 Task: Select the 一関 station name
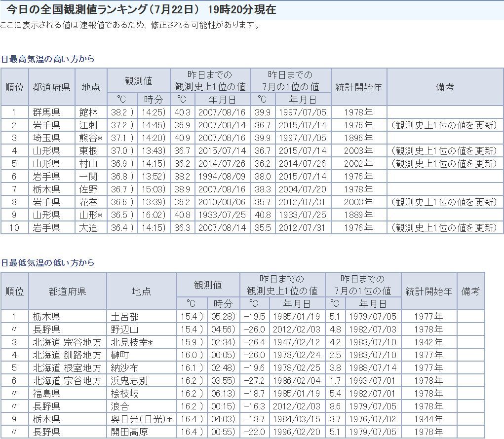coord(88,177)
